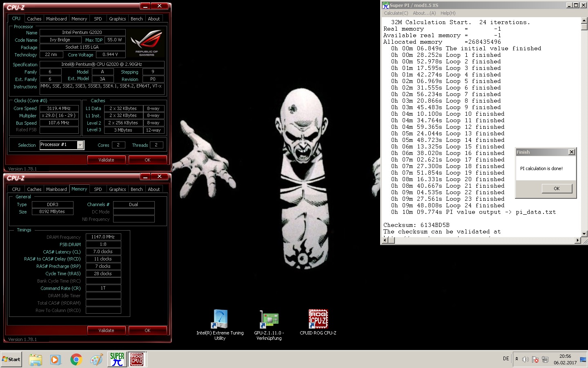The width and height of the screenshot is (588, 368).
Task: Click OK in top CPU-Z window
Action: (147, 160)
